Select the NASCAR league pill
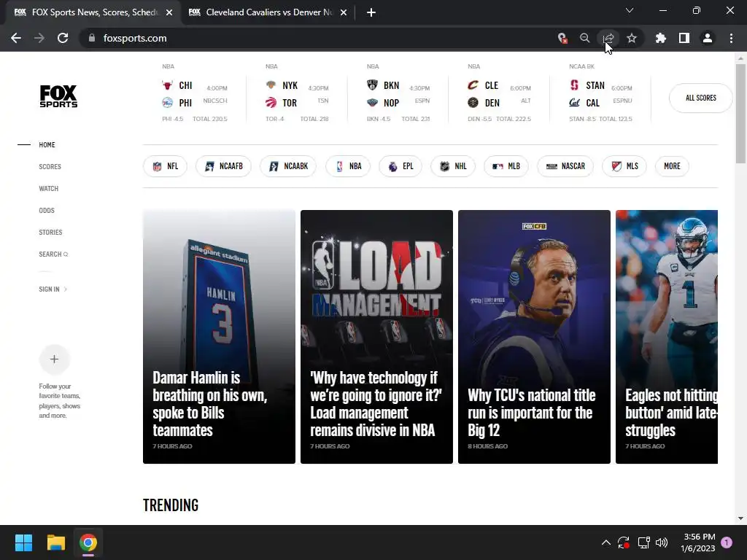The width and height of the screenshot is (747, 560). pos(565,166)
